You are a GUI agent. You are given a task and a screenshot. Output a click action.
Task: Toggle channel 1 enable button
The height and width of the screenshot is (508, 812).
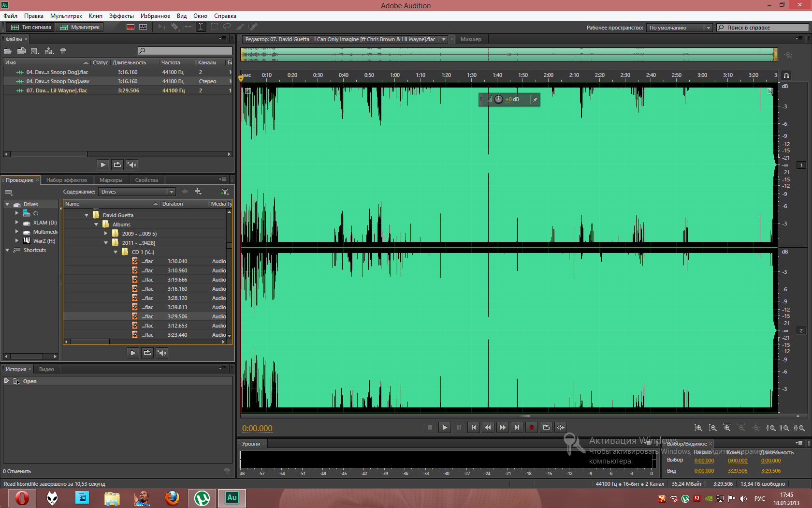tap(801, 165)
